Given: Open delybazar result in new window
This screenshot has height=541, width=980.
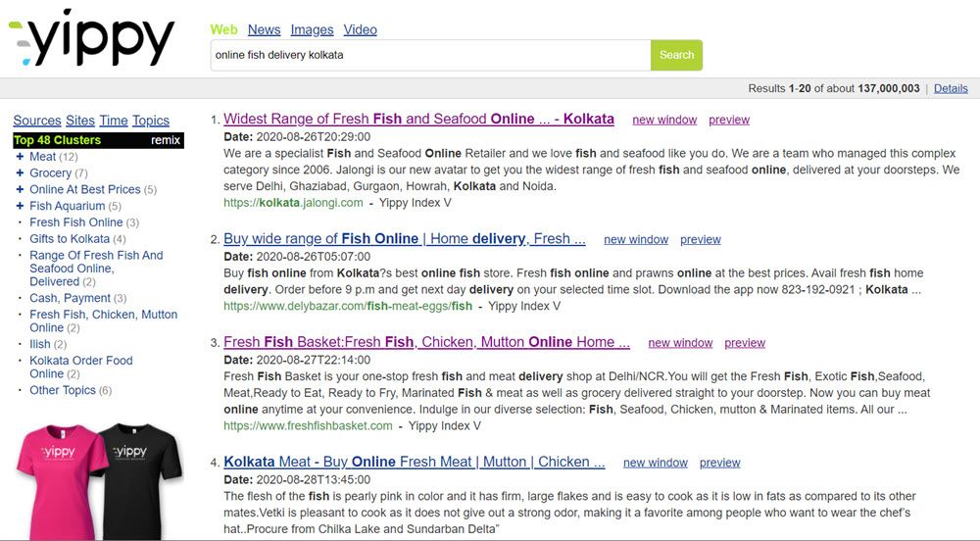Looking at the screenshot, I should pos(636,240).
